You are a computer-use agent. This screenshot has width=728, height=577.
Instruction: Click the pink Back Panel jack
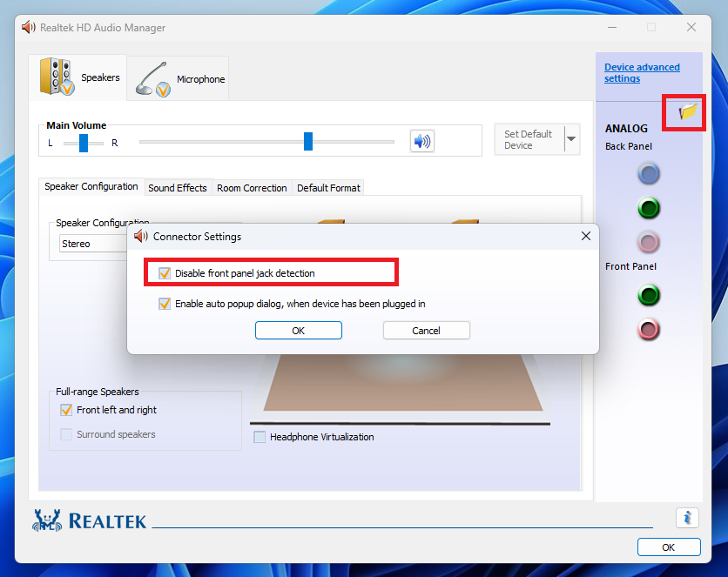click(x=649, y=242)
